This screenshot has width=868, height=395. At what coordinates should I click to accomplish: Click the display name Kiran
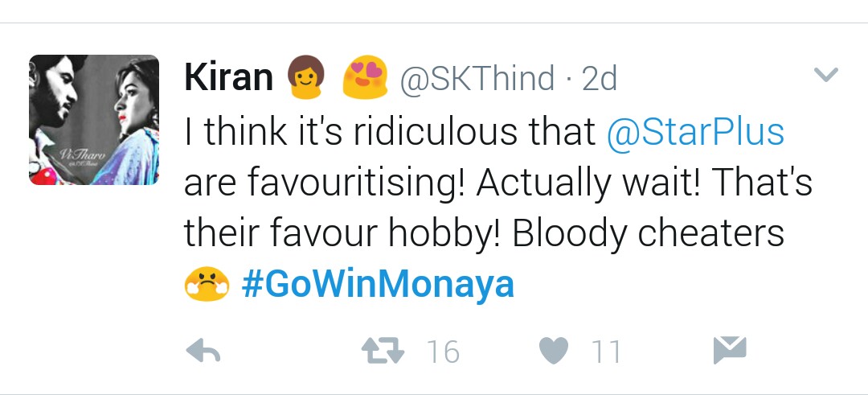(229, 78)
